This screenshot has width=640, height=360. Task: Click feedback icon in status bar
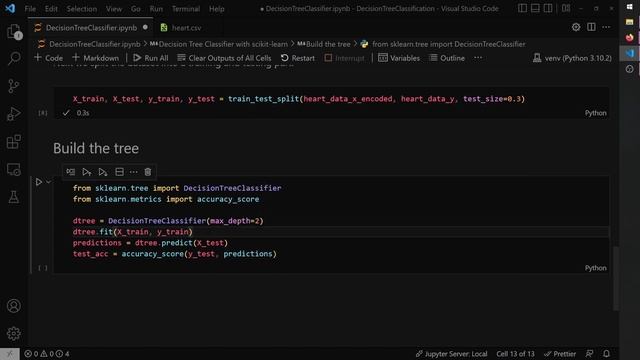589,354
